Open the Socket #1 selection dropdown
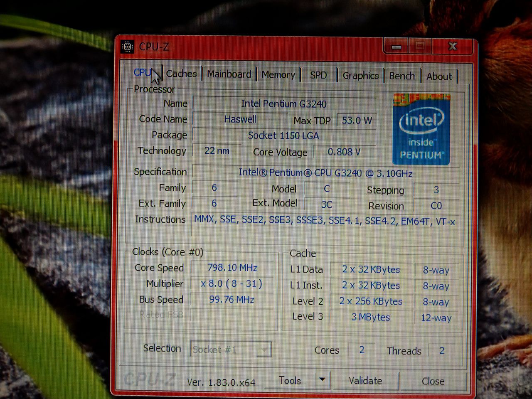Screen dimensions: 532x399 [x=231, y=350]
